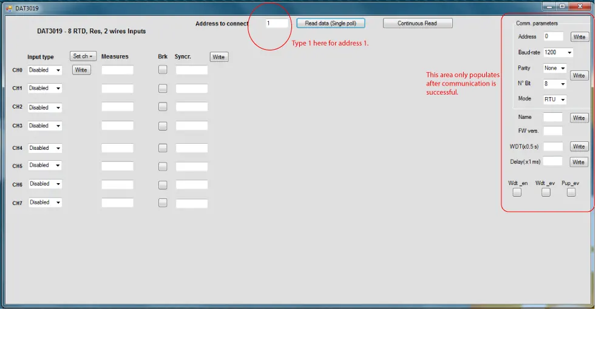Screen dimensions: 607x364
Task: Focus the CH6 Syncr. field
Action: click(192, 185)
